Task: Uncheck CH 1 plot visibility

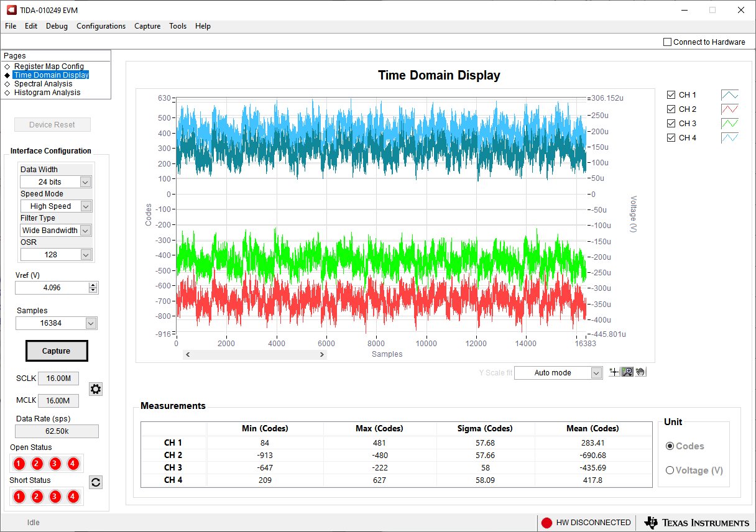Action: click(x=671, y=95)
